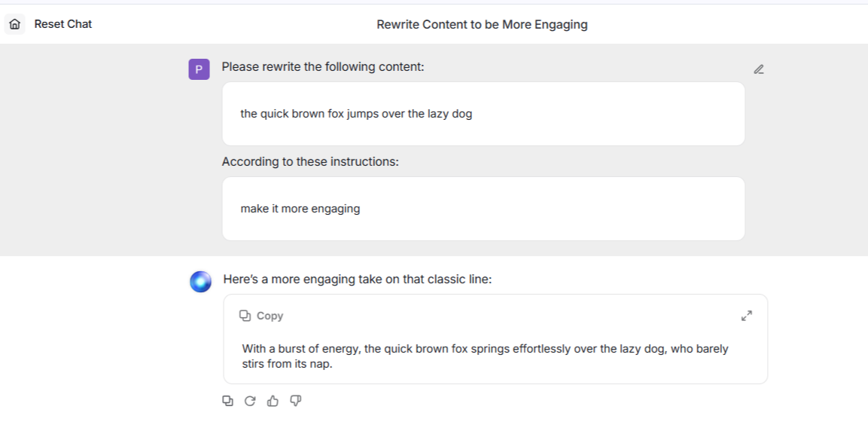Give the response a thumbs up
This screenshot has width=868, height=428.
tap(273, 401)
